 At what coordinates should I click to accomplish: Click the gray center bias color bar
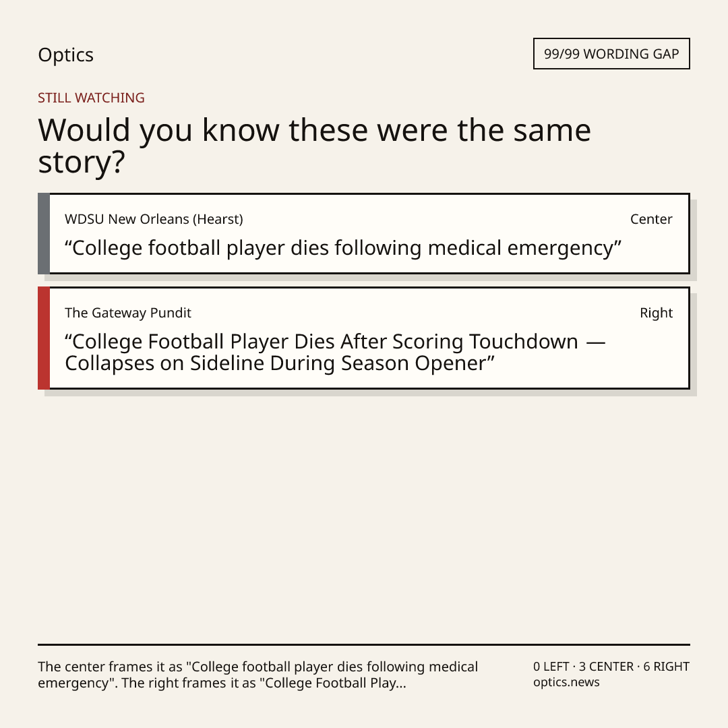44,233
